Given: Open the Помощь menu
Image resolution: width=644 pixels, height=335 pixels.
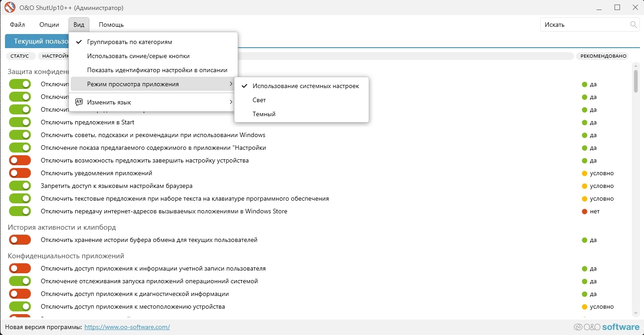Looking at the screenshot, I should pyautogui.click(x=111, y=25).
